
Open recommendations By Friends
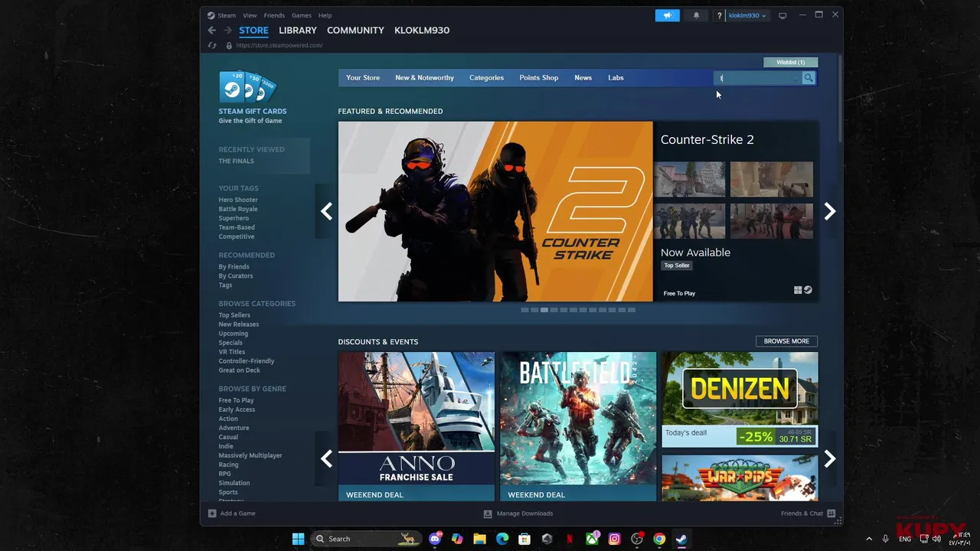point(234,267)
